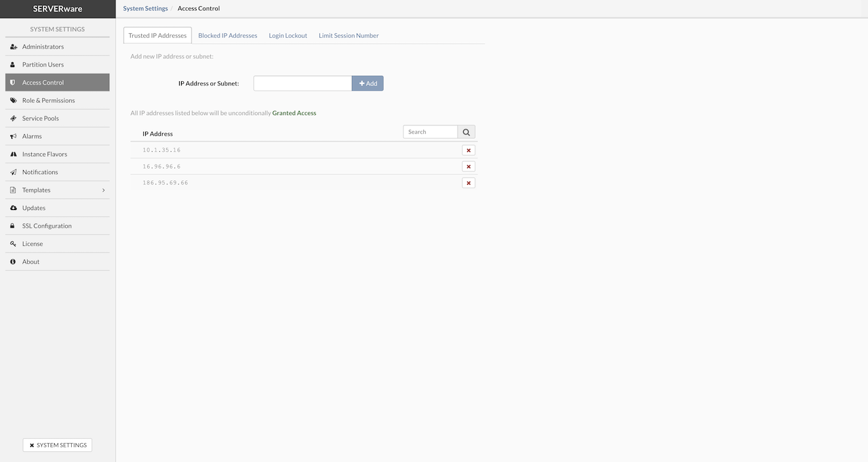
Task: Open Role & Permissions settings
Action: (x=48, y=100)
